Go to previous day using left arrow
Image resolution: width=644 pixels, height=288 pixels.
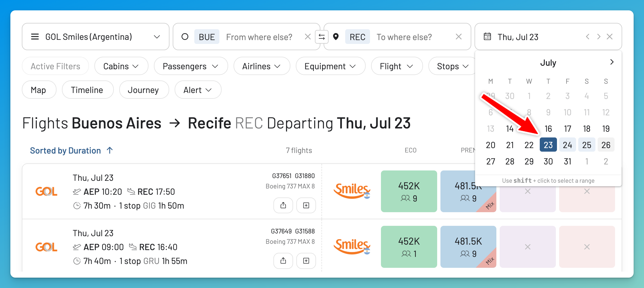coord(588,37)
